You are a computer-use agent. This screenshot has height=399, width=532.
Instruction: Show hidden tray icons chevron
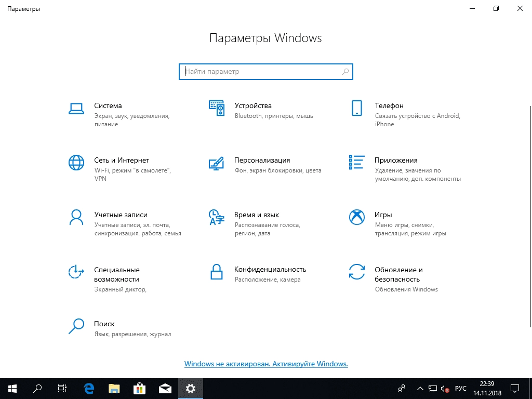tap(420, 389)
